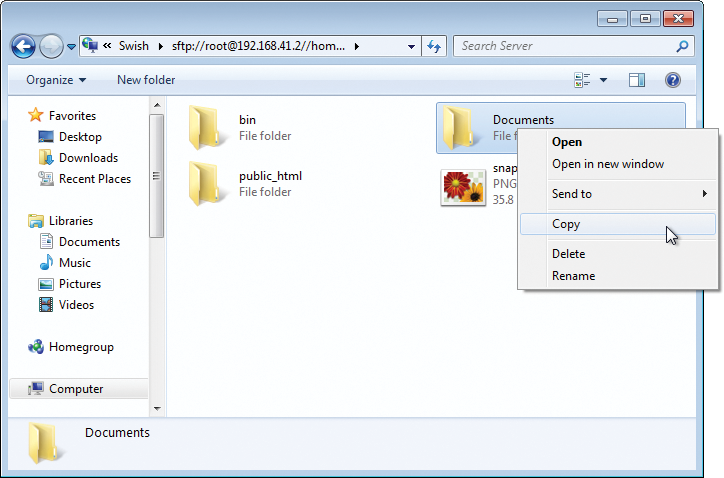Open the snapshot PNG flower thumbnail
This screenshot has height=478, width=724.
tap(462, 187)
